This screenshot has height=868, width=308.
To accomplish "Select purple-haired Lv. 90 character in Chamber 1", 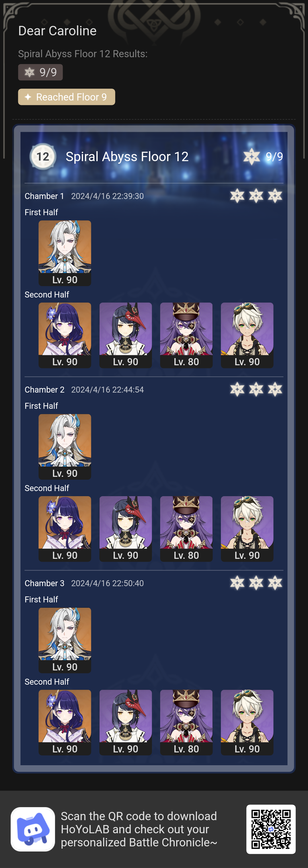I will (x=65, y=335).
